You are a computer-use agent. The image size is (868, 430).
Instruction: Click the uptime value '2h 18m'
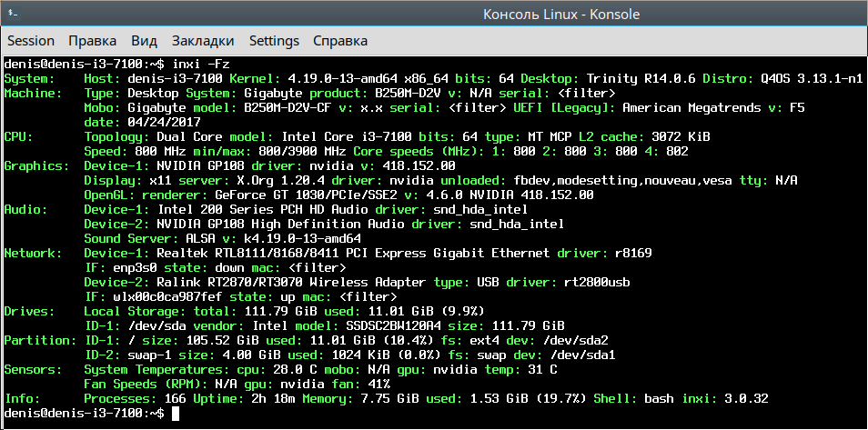coord(273,398)
